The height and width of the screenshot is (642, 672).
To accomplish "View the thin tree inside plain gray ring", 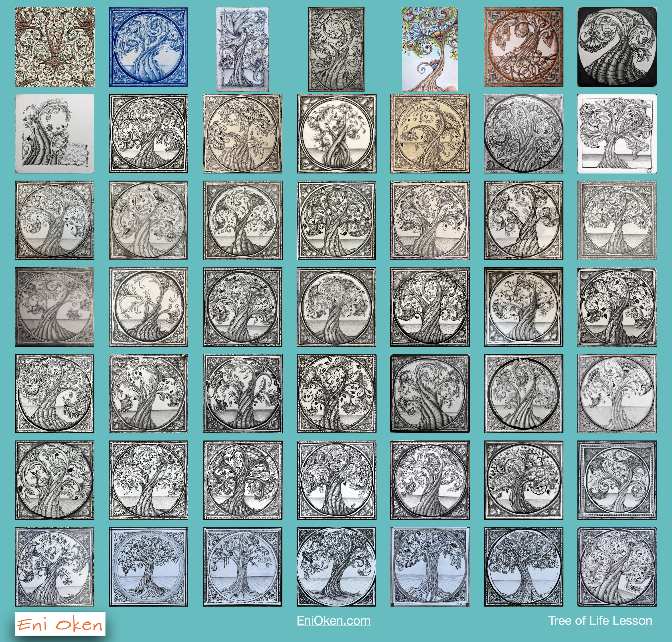I will pyautogui.click(x=430, y=567).
